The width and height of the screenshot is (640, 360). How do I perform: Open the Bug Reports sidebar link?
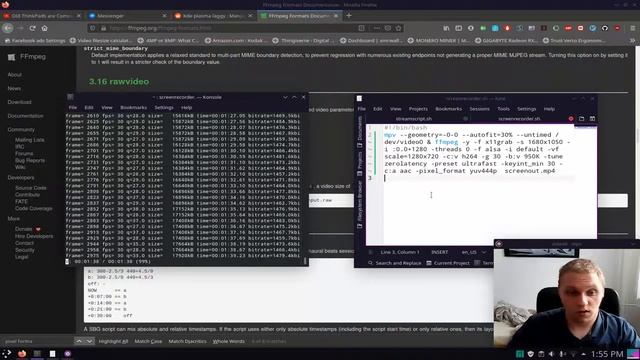tap(30, 160)
